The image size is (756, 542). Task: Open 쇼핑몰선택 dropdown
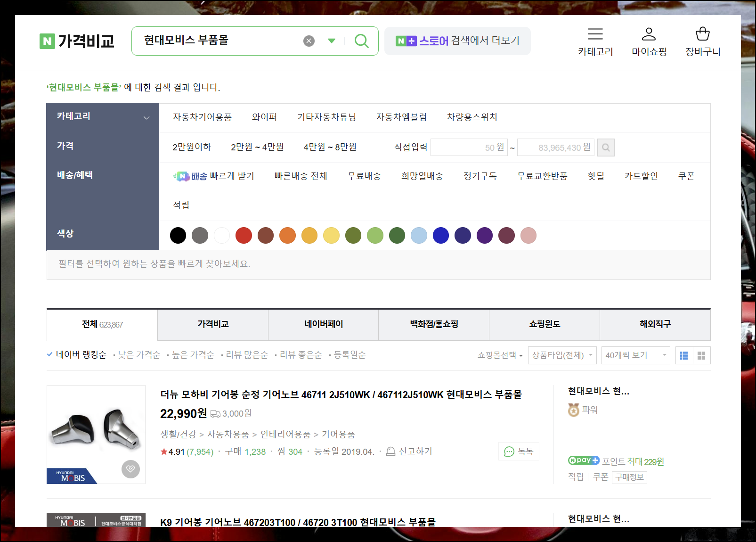coord(500,355)
